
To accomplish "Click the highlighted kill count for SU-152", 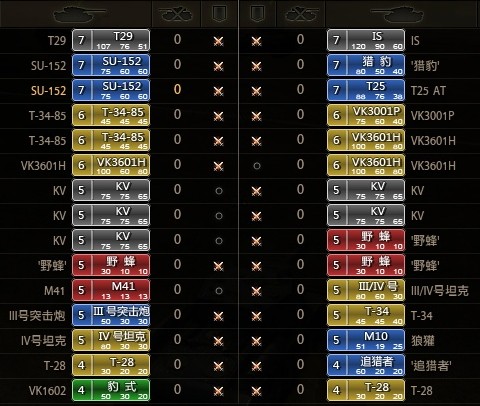I will [x=177, y=89].
